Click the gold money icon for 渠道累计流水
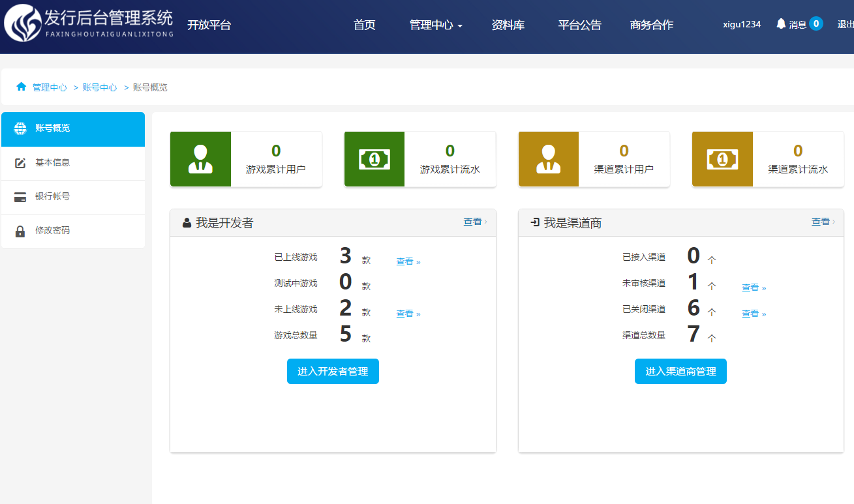 (722, 159)
